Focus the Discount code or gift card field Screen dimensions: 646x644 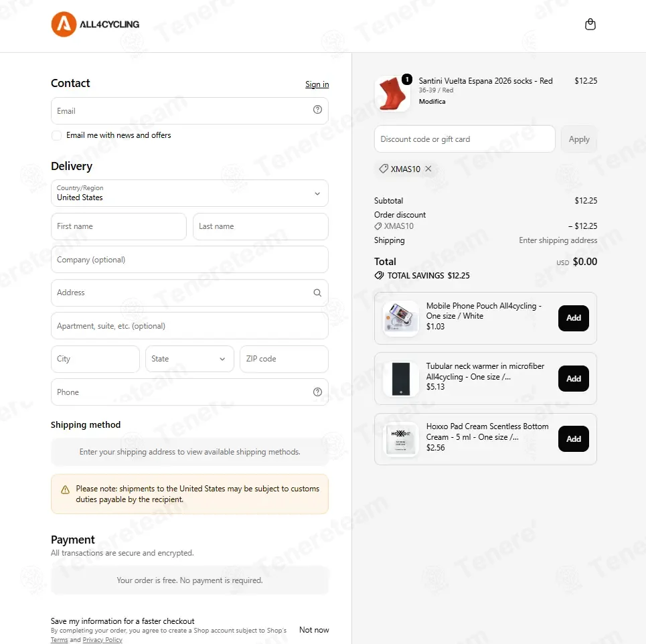click(465, 139)
